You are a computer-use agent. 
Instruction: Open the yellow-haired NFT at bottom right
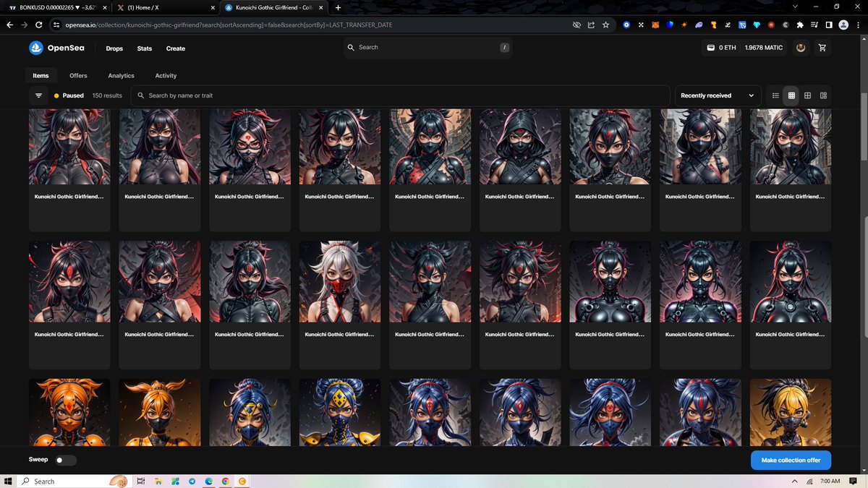(791, 412)
